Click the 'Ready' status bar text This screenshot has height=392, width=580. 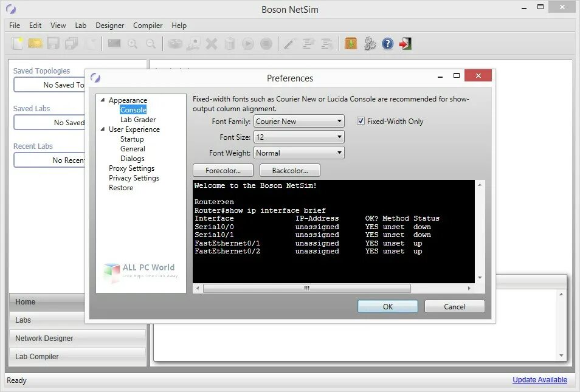tap(16, 380)
